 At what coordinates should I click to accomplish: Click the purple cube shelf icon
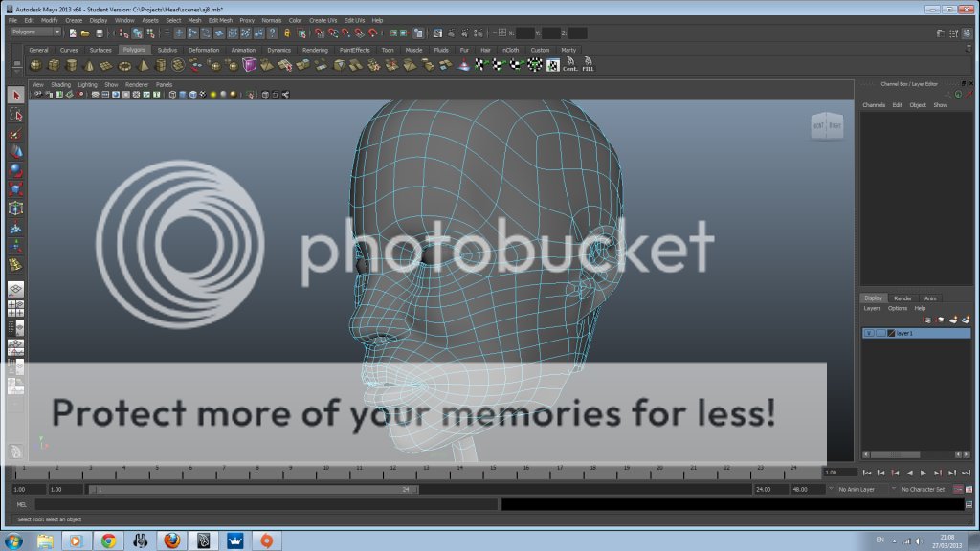[249, 65]
